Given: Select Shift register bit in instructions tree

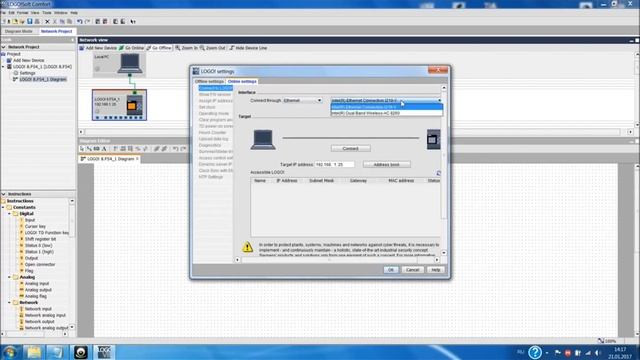Looking at the screenshot, I should coord(40,239).
